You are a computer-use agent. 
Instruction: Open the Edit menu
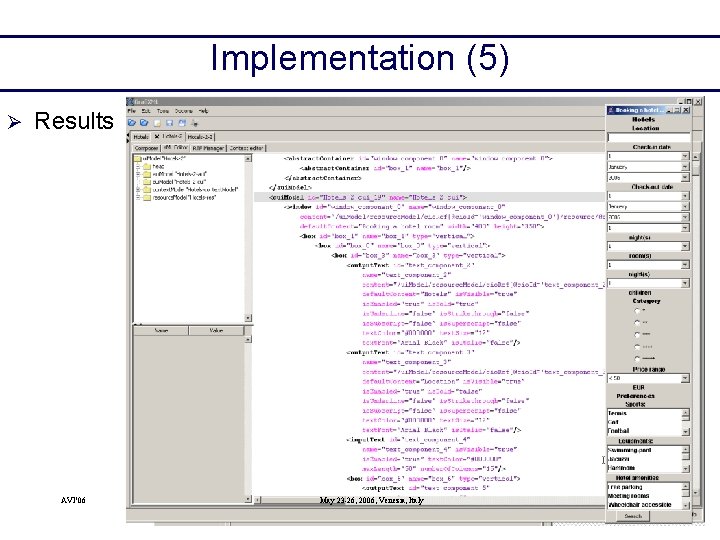click(x=146, y=111)
